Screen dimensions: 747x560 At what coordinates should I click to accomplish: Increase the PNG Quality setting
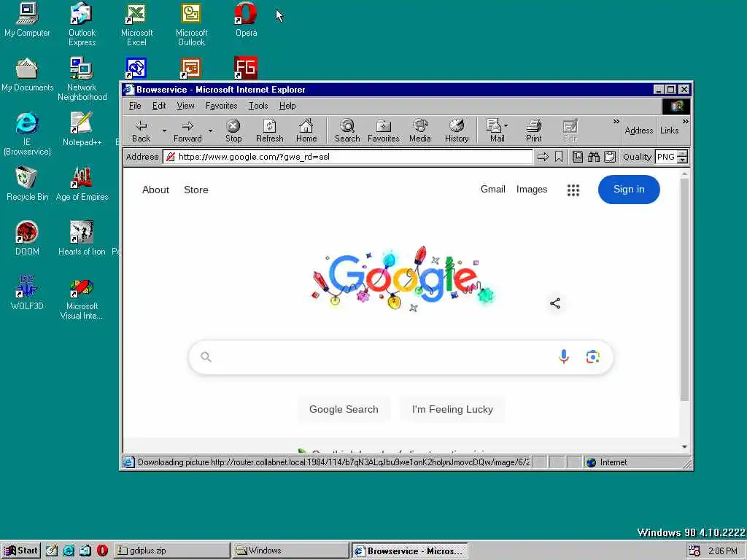683,153
